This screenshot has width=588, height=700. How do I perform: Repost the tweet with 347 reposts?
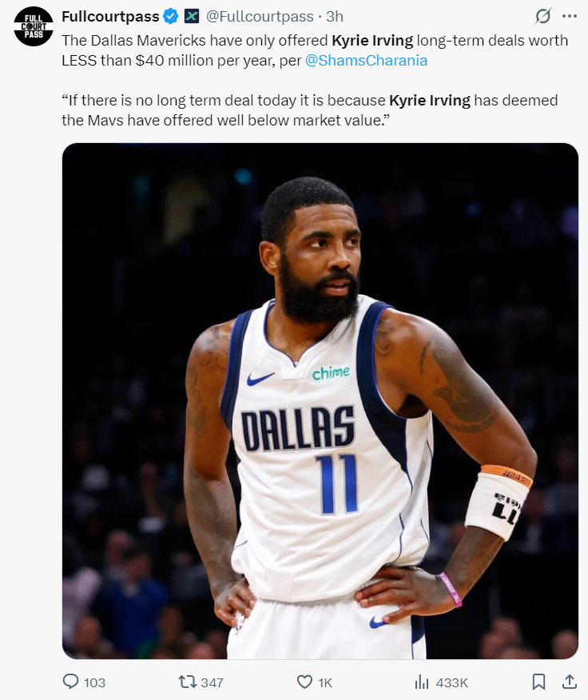tap(187, 682)
